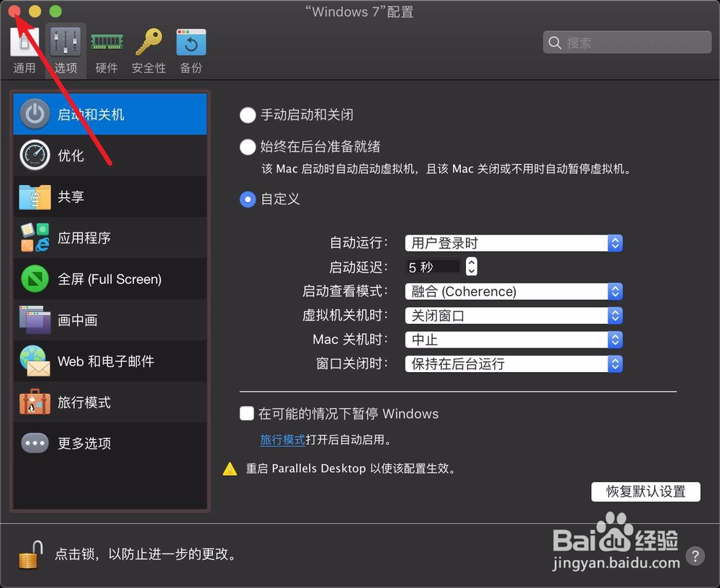Open the 窗口关闭时 dropdown
720x588 pixels.
513,364
